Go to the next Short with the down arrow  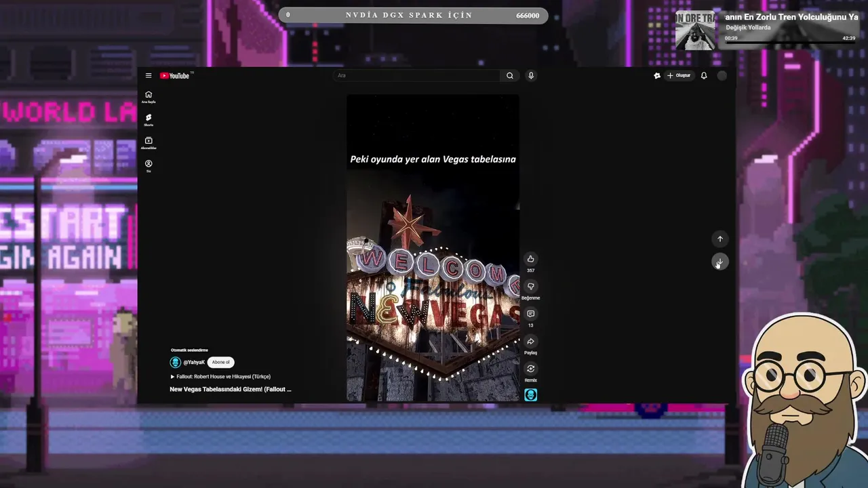(x=720, y=262)
